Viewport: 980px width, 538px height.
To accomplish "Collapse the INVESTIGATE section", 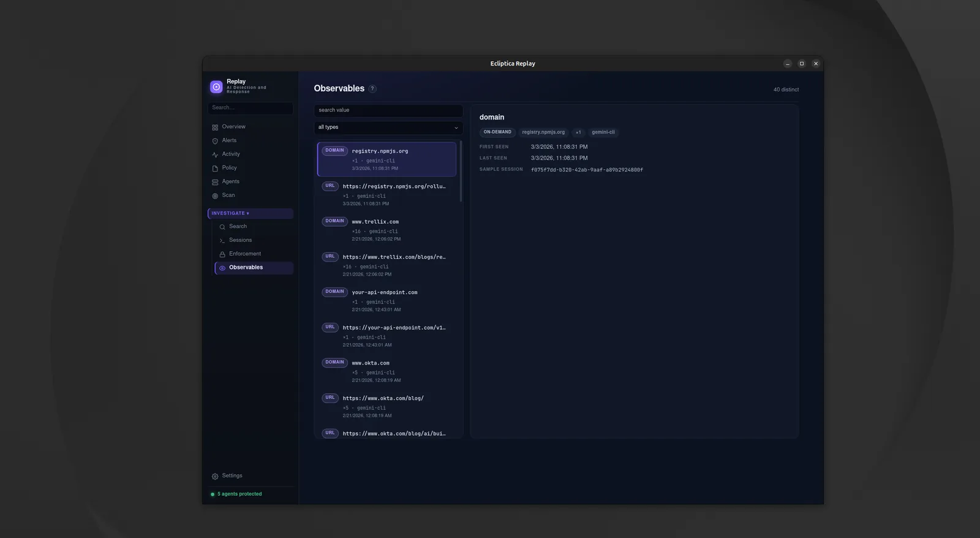I will pyautogui.click(x=251, y=213).
